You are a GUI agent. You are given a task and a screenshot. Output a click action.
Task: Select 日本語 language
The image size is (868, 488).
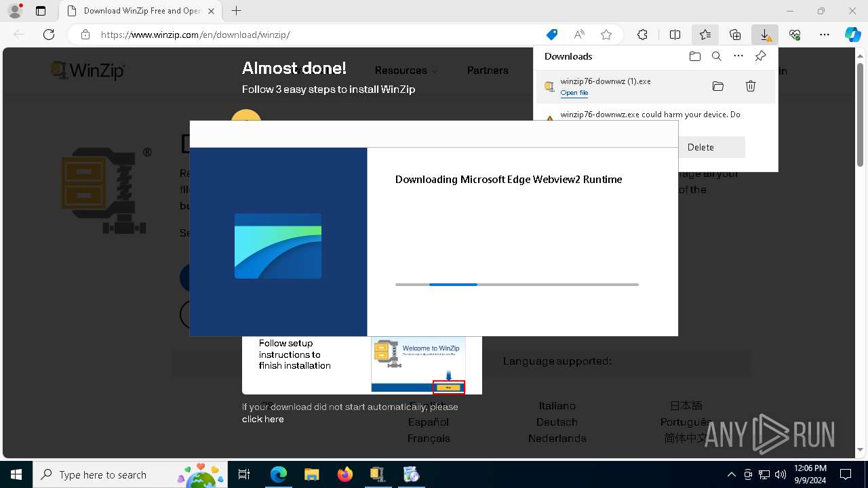(686, 406)
